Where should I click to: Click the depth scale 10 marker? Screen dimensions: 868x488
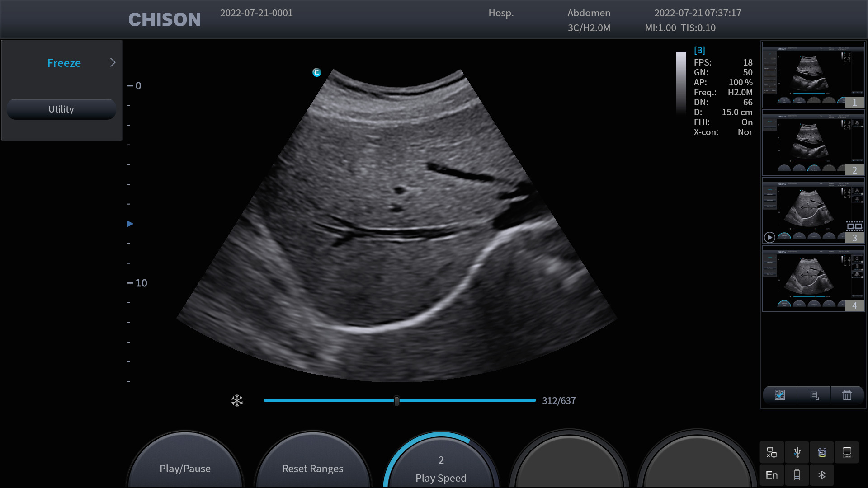click(x=137, y=283)
